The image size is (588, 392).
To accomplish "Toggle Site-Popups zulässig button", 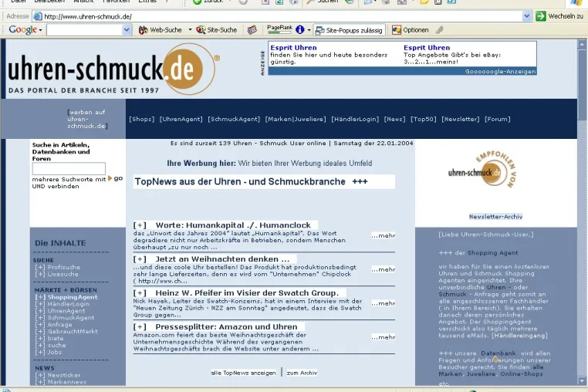I will click(x=349, y=30).
